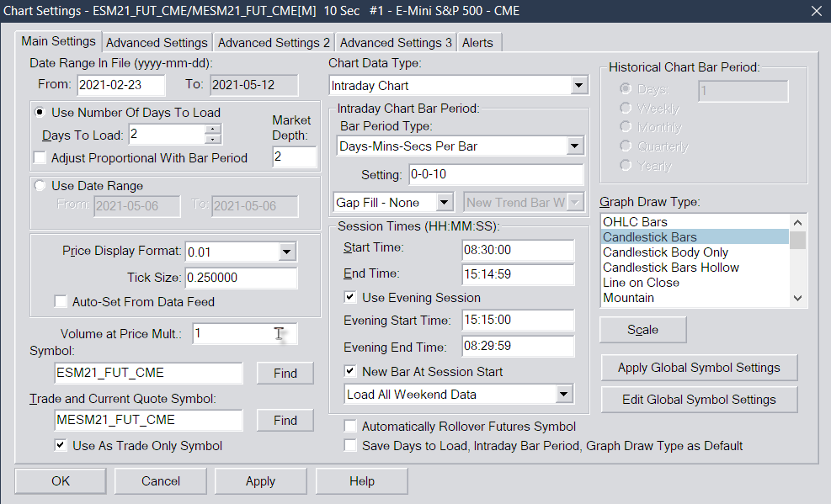Enable Adjust Proportional With Bar Period

click(40, 158)
